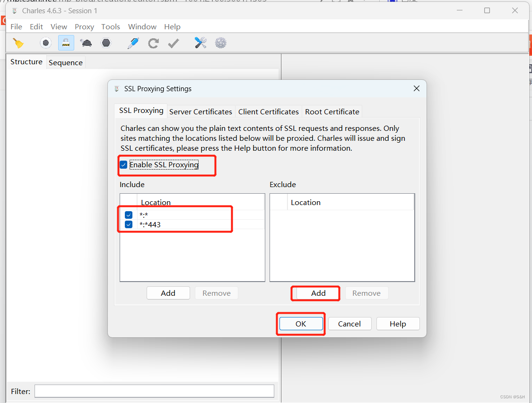
Task: Open the Edit menu
Action: click(36, 27)
